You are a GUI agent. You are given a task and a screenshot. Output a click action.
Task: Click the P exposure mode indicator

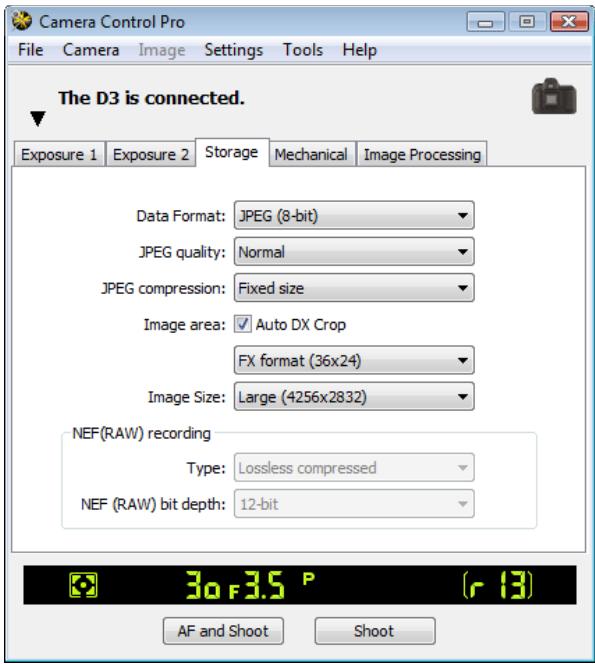308,578
